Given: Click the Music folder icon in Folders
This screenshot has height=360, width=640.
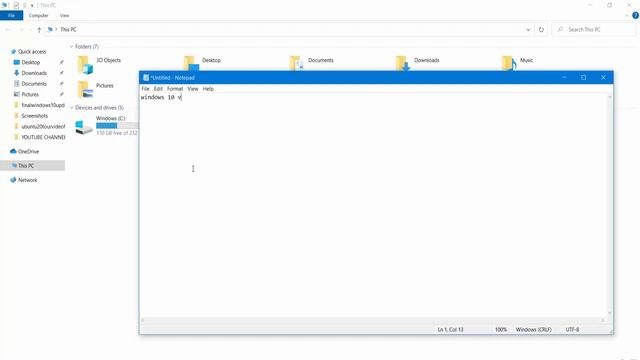Looking at the screenshot, I should [x=509, y=63].
